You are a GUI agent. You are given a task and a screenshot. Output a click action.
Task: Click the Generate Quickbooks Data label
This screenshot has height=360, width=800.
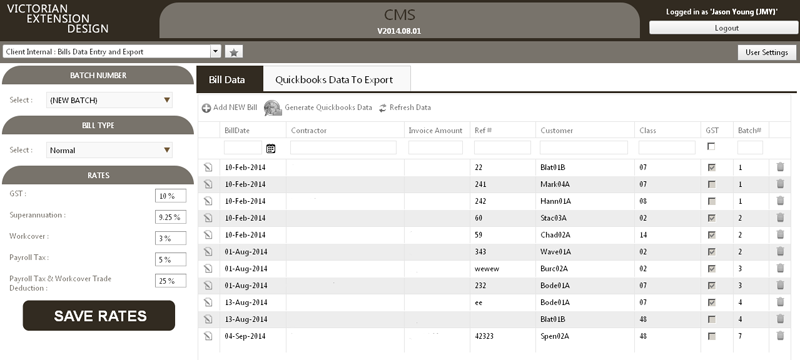coord(328,108)
